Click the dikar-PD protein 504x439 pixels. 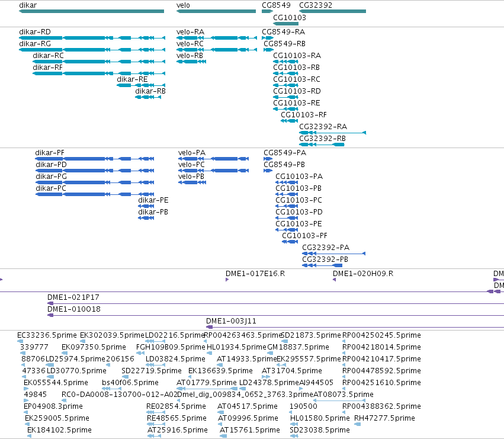[95, 171]
